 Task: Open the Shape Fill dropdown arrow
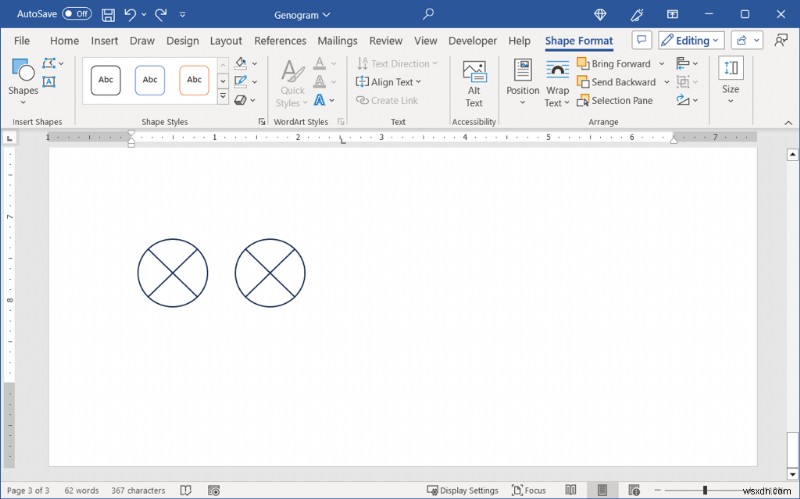tap(255, 63)
